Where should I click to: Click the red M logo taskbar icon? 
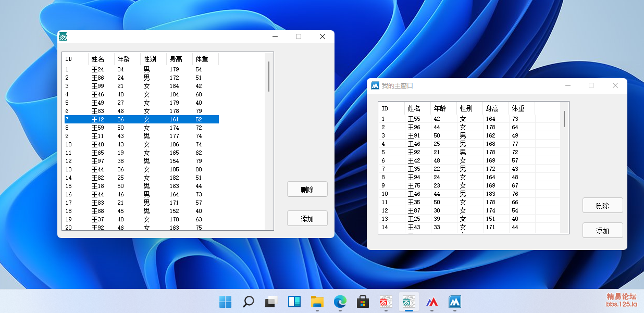432,302
